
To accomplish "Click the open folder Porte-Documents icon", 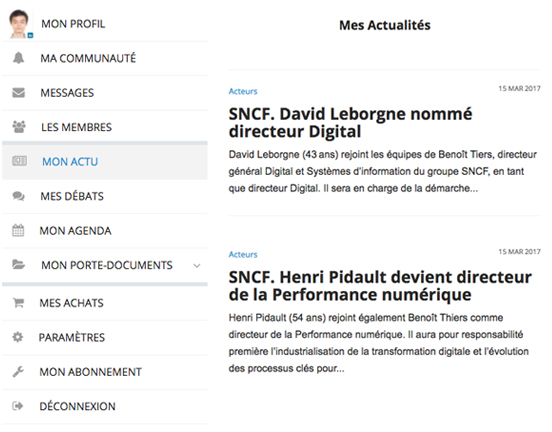I will coord(19,264).
